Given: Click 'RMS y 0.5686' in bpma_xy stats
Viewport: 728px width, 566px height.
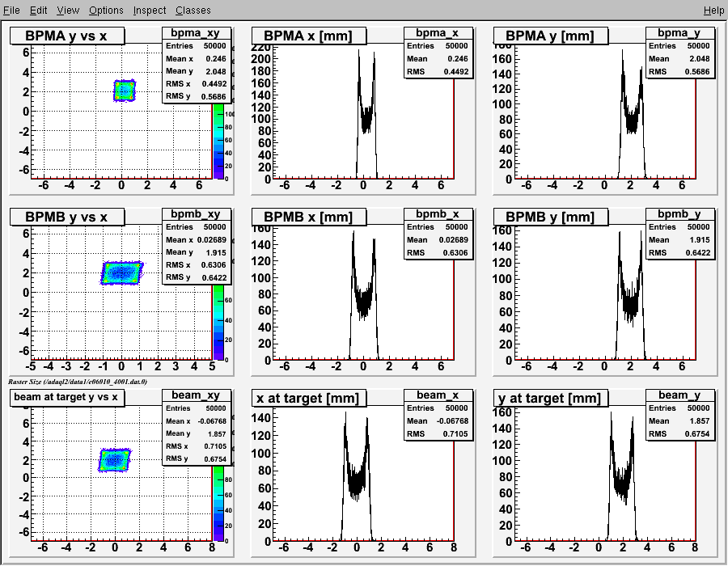Looking at the screenshot, I should point(196,96).
